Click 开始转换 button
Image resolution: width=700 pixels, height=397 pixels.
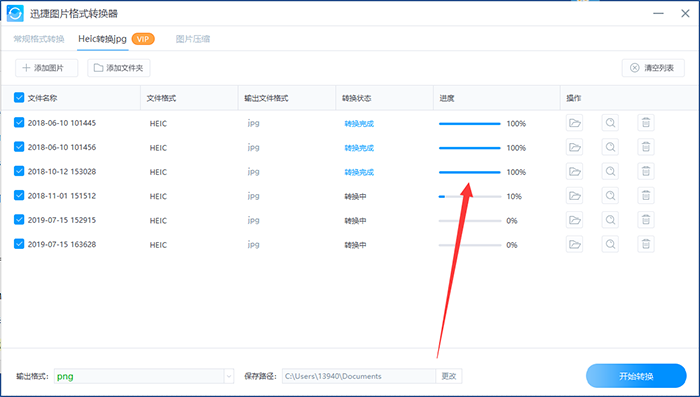pos(636,376)
